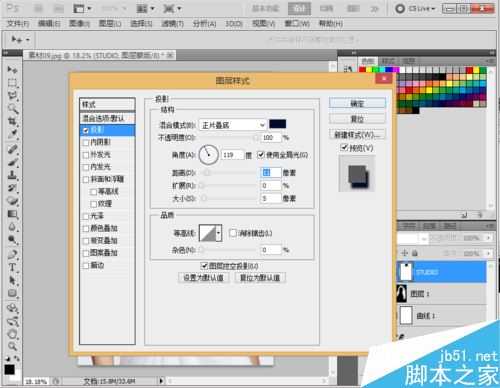Open the 等高线 contour picker arrow

point(219,233)
